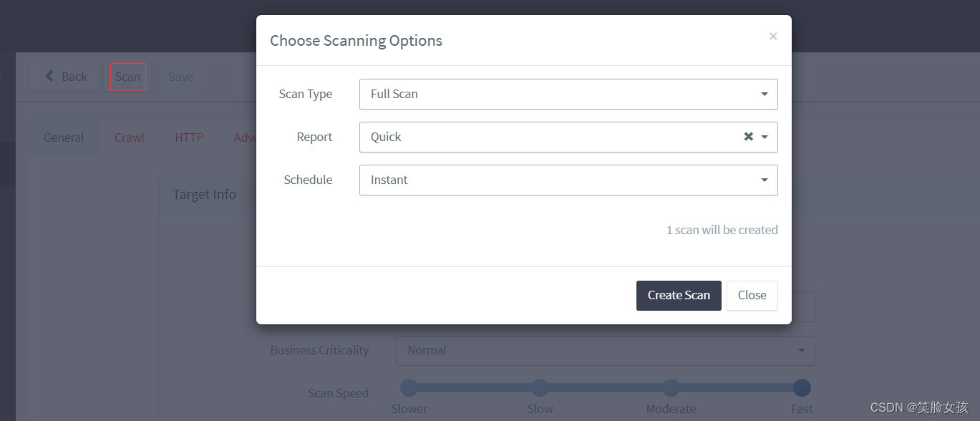Screen dimensions: 980x421
Task: Set scan speed slider to Moderate
Action: pos(671,387)
